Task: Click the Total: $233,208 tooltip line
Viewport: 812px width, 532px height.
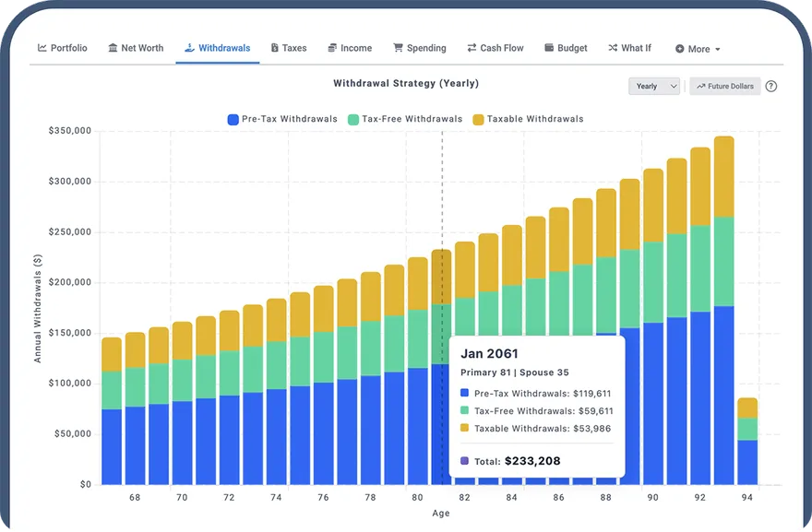Action: 510,461
